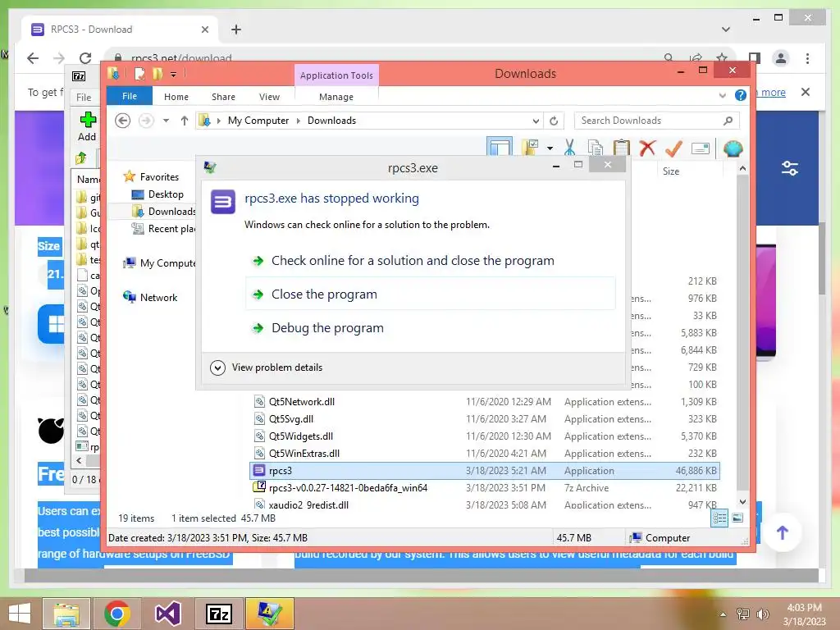
Task: Toggle the navigation pane layout icon
Action: tap(500, 147)
